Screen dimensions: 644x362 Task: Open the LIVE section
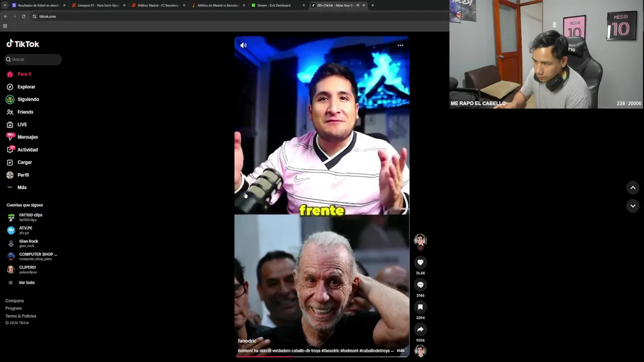[17, 125]
